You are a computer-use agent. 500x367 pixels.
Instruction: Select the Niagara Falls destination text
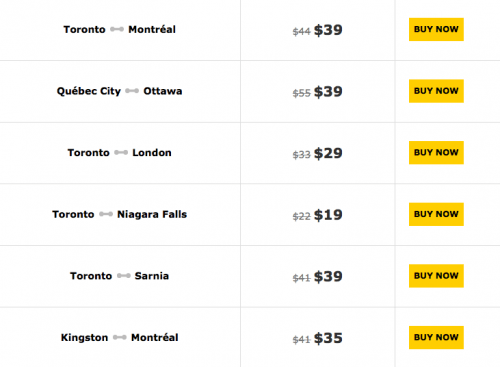coord(152,214)
